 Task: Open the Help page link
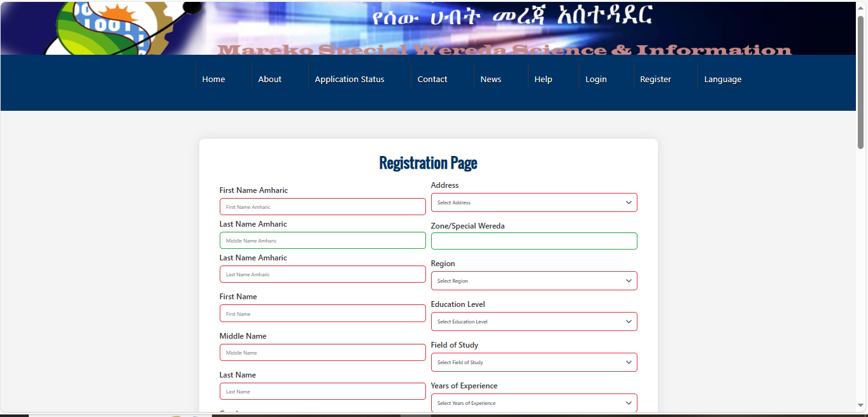point(543,79)
